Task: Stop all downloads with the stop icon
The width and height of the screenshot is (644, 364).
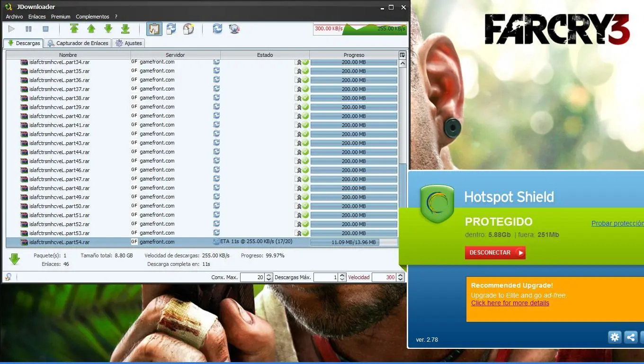Action: pos(45,29)
